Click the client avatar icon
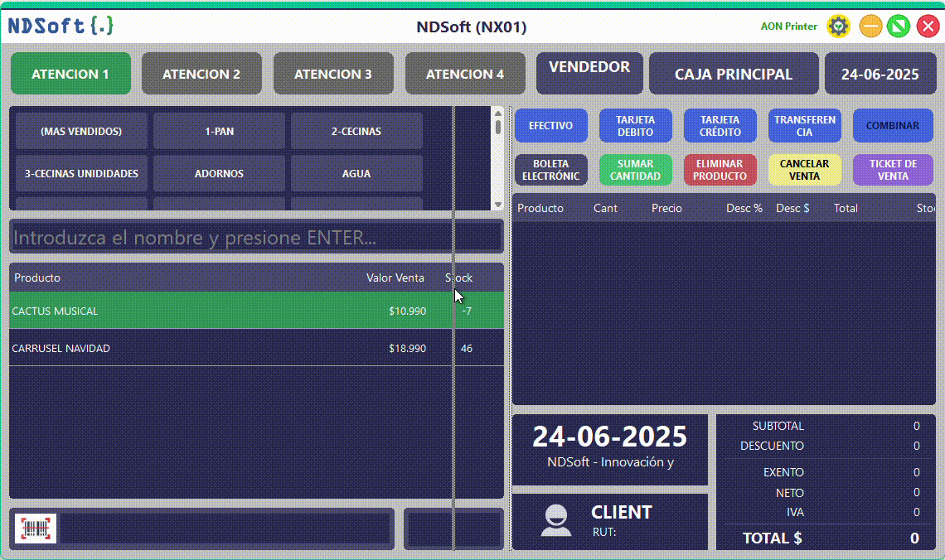The image size is (945, 560). tap(555, 520)
